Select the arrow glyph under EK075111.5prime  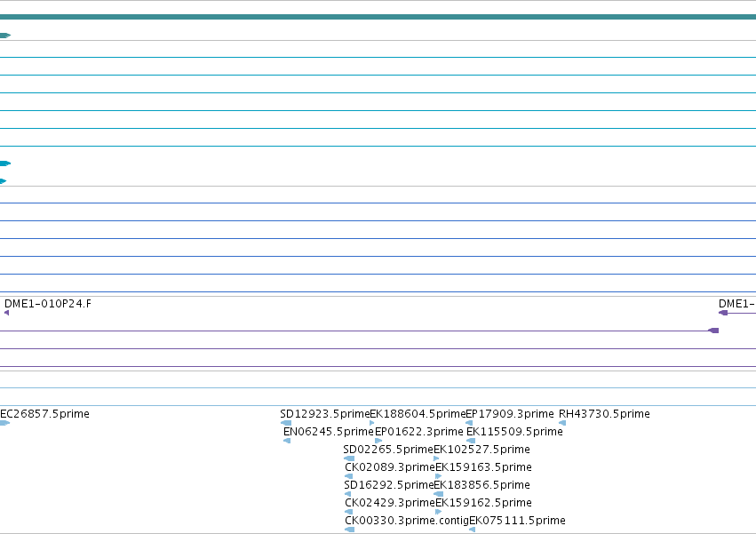[472, 530]
